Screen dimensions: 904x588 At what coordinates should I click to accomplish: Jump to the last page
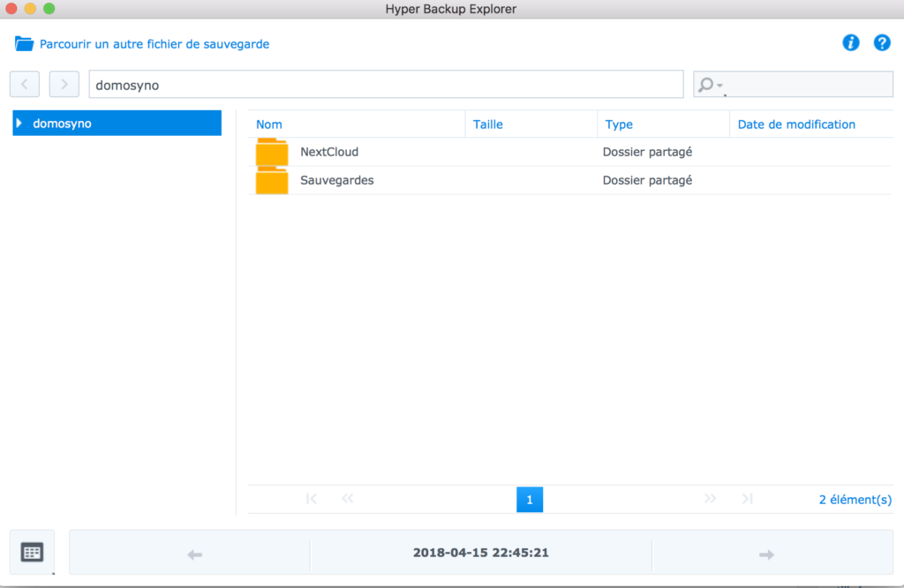click(747, 499)
